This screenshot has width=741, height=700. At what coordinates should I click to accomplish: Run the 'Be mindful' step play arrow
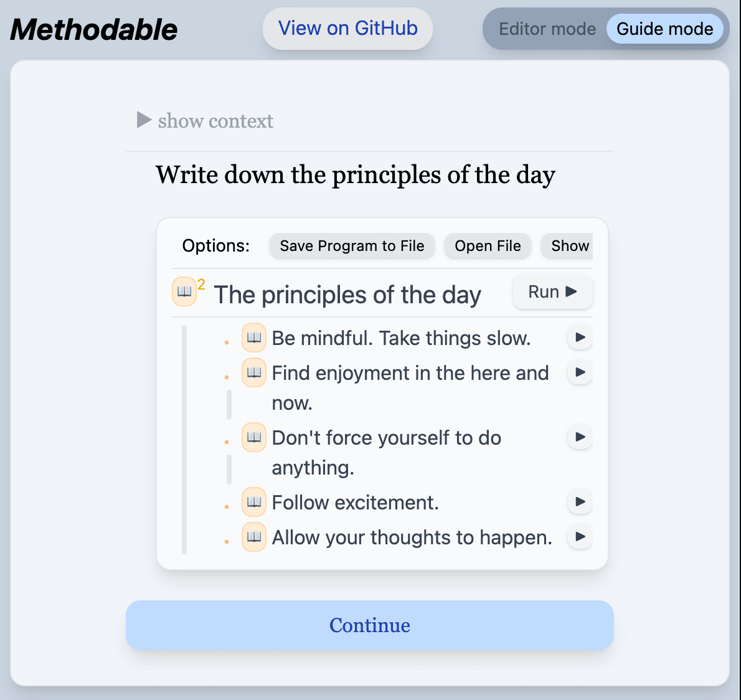coord(580,338)
